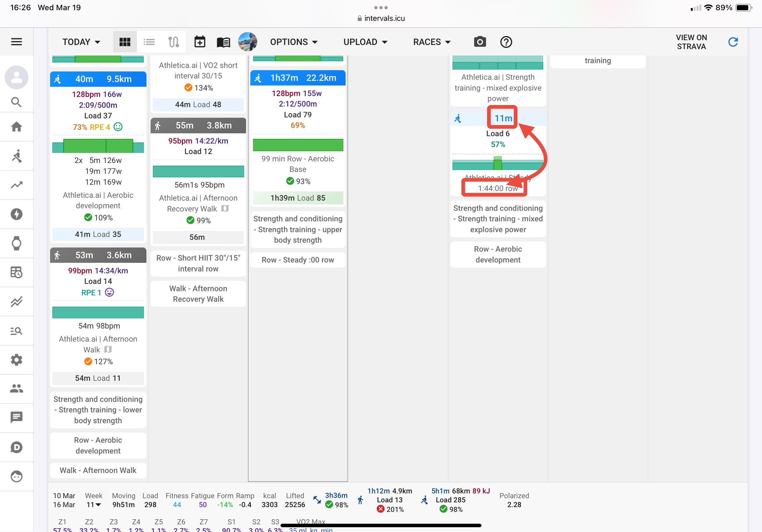The width and height of the screenshot is (762, 532).
Task: Open the OPTIONS dropdown menu
Action: click(294, 42)
